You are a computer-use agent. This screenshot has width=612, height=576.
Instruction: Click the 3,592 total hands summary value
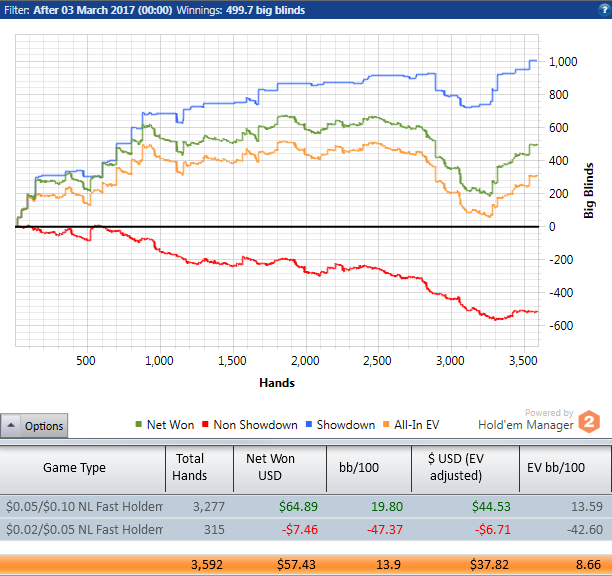(207, 564)
